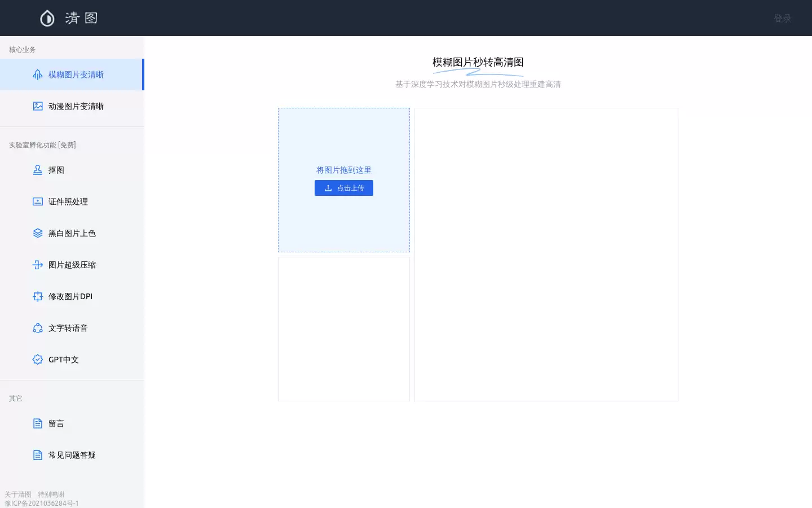Click the 修改图片DPI crop icon
The height and width of the screenshot is (508, 812).
(38, 296)
